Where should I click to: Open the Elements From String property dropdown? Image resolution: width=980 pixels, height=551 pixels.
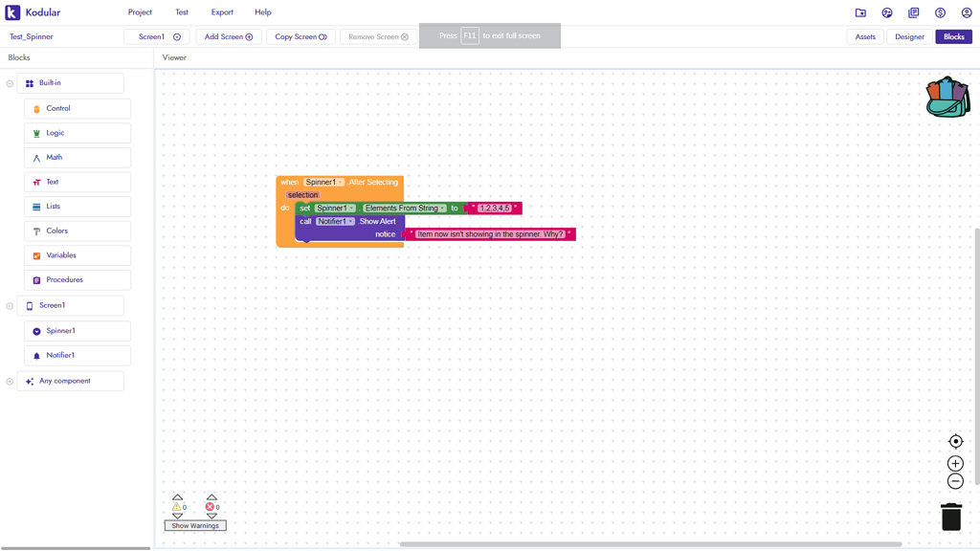click(x=405, y=208)
